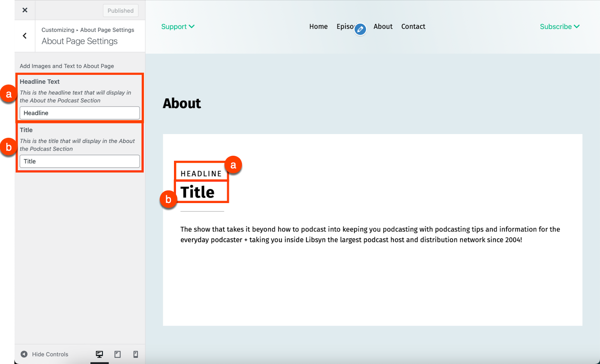Open the Contact menu item

tap(413, 27)
